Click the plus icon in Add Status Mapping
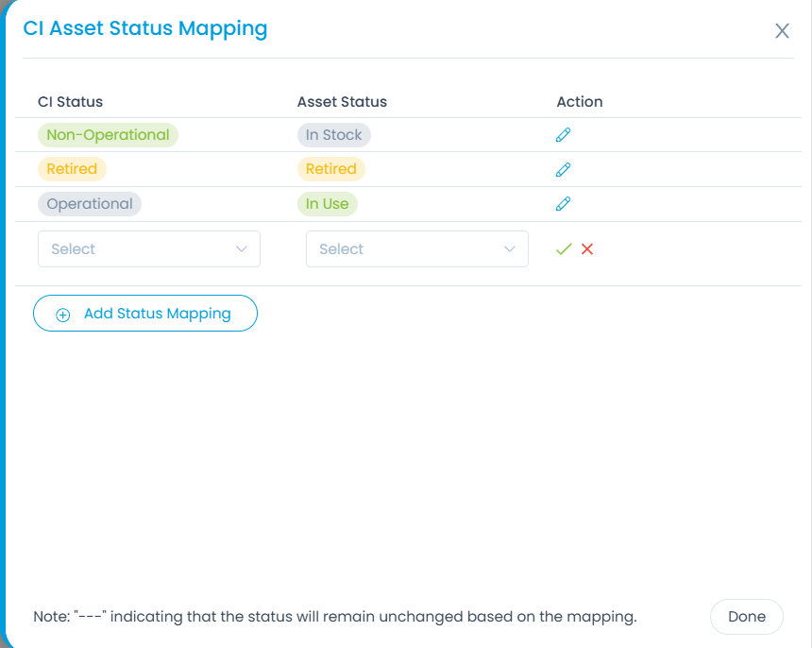Image resolution: width=812 pixels, height=648 pixels. coord(63,315)
